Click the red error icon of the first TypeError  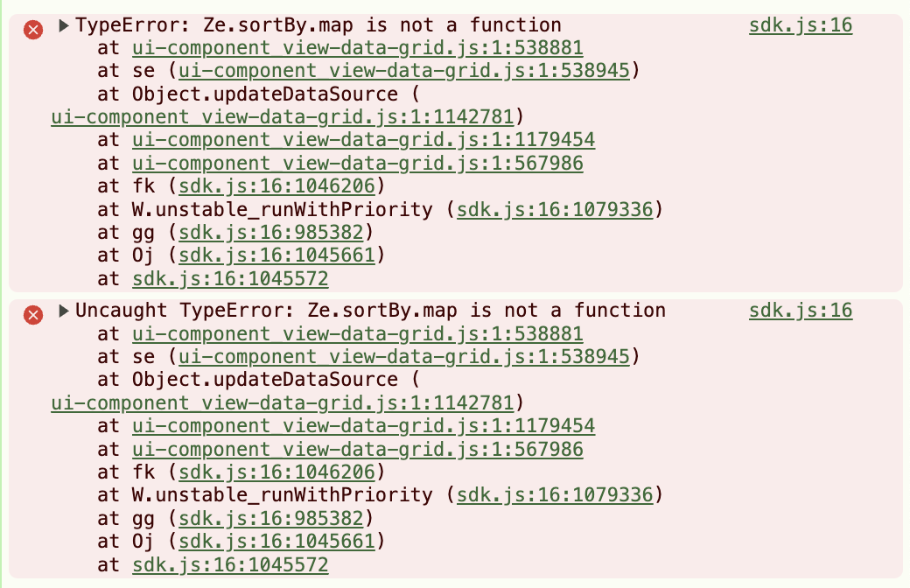point(33,30)
